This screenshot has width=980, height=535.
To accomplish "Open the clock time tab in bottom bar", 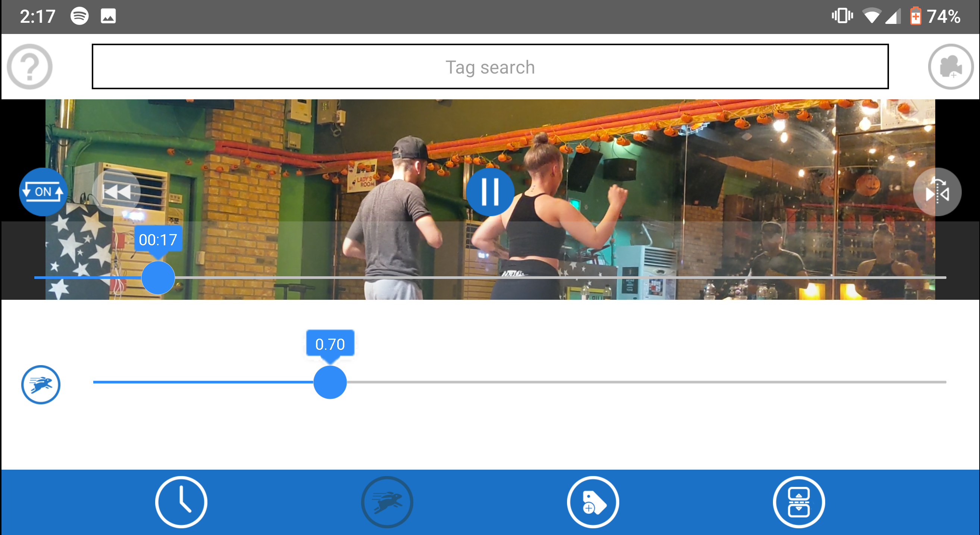I will (x=181, y=502).
